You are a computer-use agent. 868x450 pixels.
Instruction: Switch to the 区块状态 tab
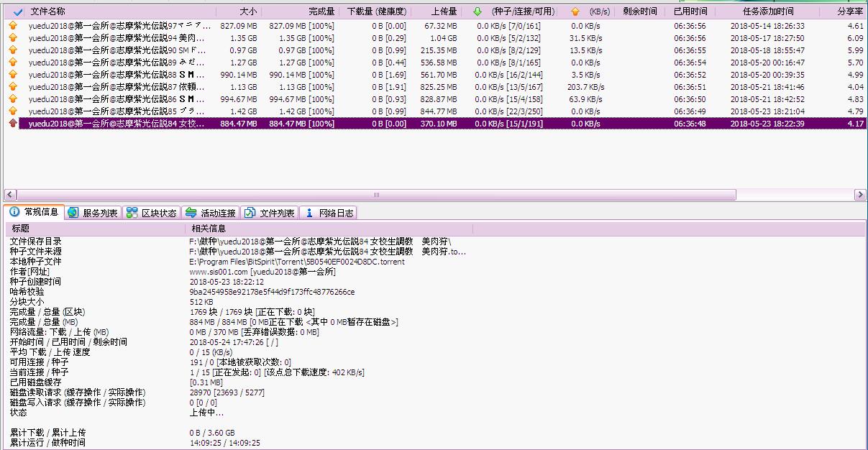(x=150, y=213)
